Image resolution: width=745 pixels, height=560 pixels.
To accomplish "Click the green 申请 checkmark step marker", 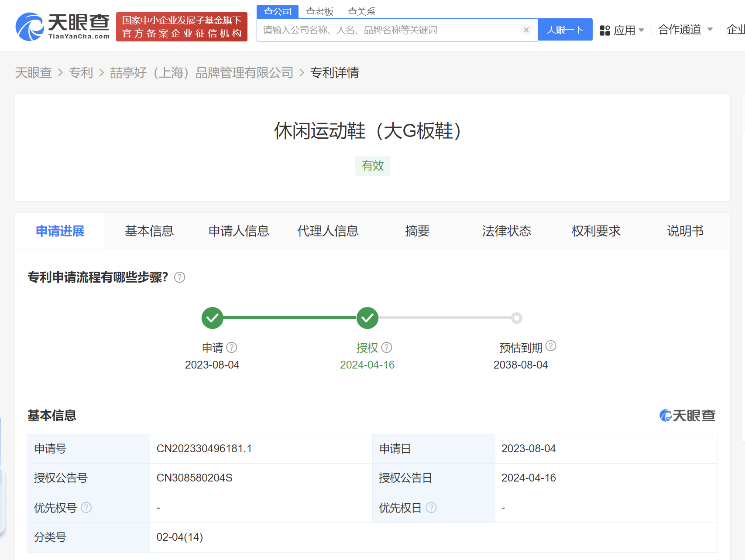I will 212,318.
